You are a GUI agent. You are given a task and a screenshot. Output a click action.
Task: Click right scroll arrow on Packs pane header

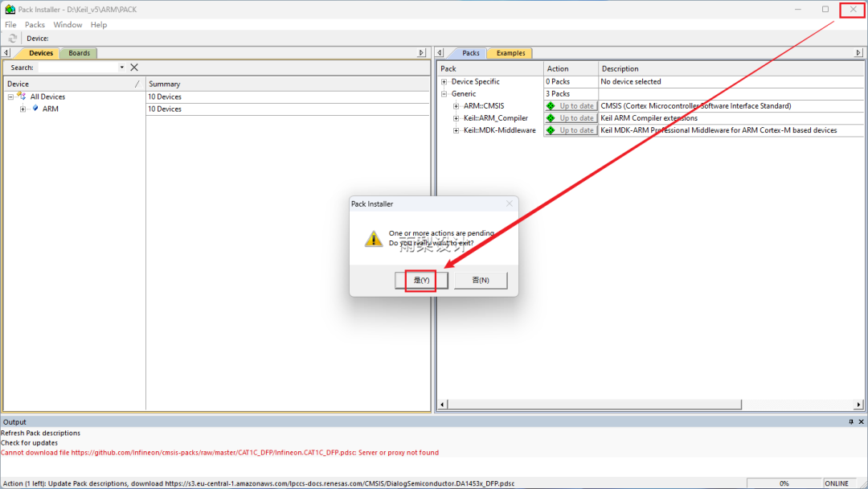(x=858, y=52)
